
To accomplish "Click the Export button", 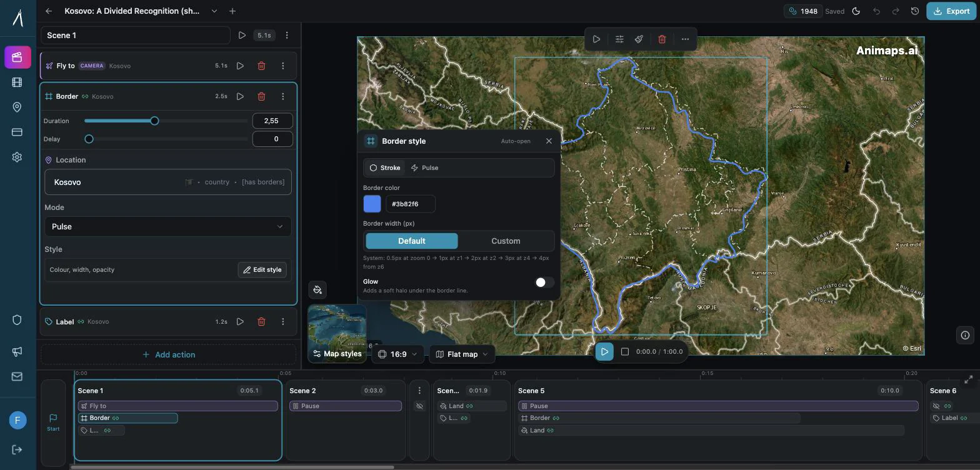I will [x=951, y=11].
